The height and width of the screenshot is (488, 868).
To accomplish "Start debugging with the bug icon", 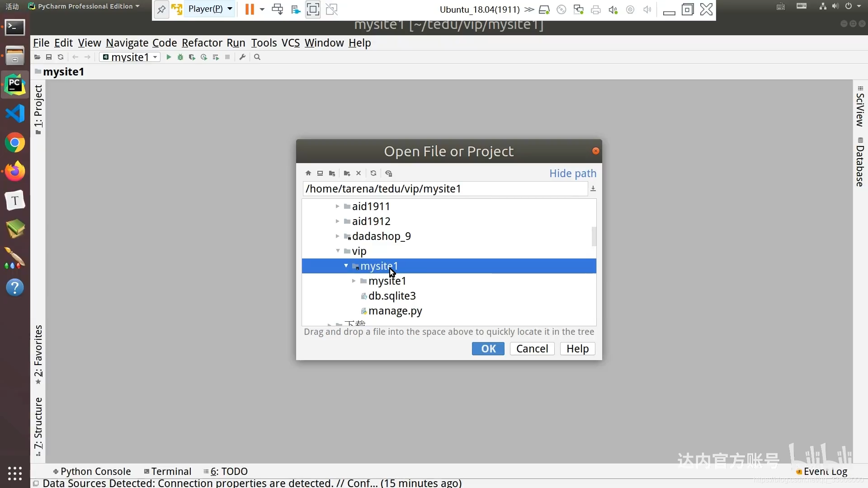I will (x=180, y=57).
